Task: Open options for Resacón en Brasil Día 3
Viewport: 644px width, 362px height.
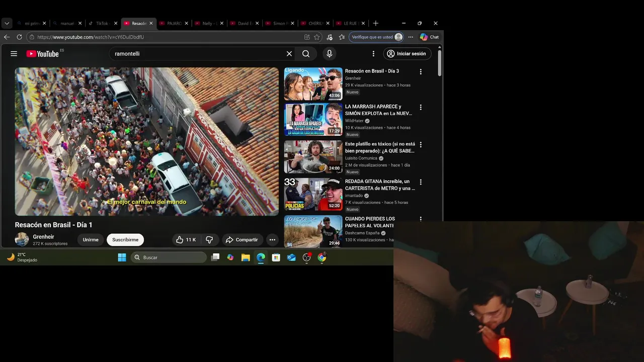Action: pyautogui.click(x=421, y=72)
